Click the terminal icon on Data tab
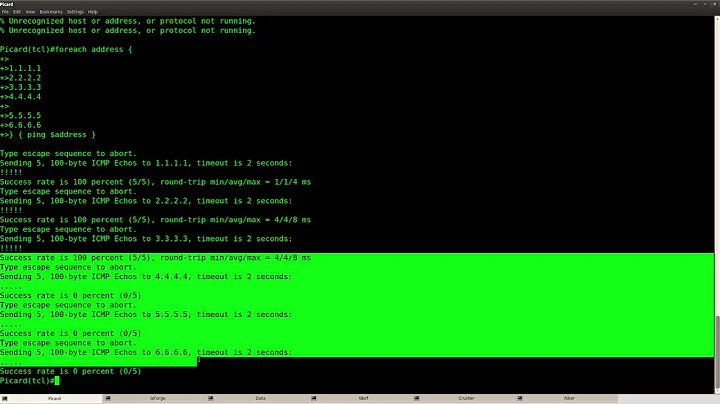 tap(211, 398)
